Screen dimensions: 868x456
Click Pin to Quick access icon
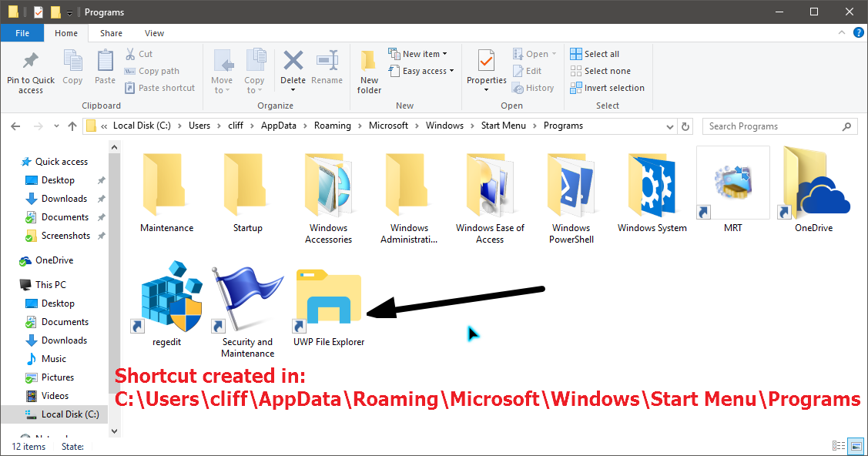coord(31,60)
